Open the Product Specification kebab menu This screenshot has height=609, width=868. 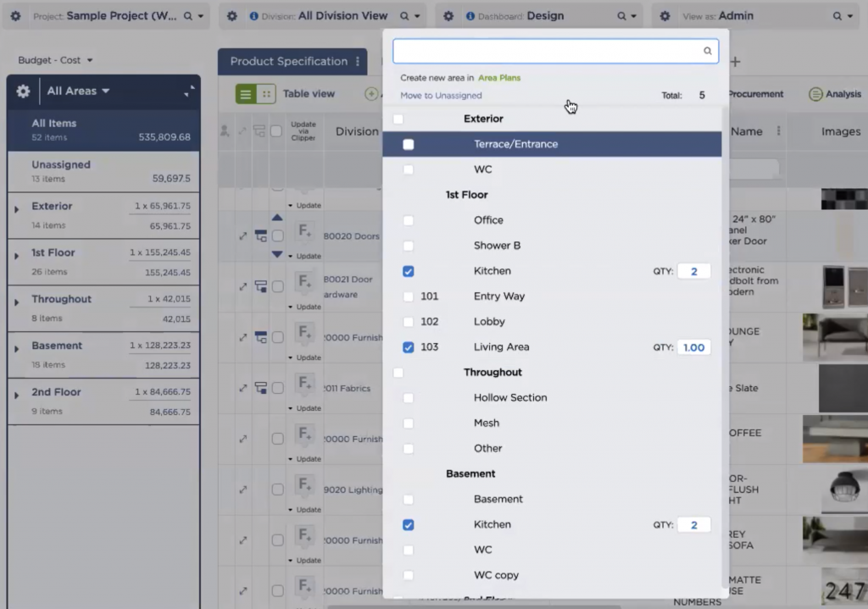358,61
